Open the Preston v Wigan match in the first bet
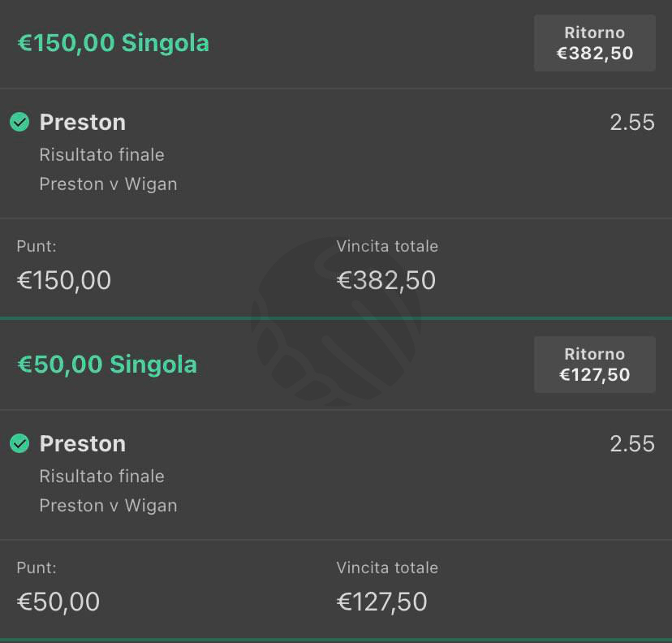This screenshot has width=672, height=643. pos(109,184)
